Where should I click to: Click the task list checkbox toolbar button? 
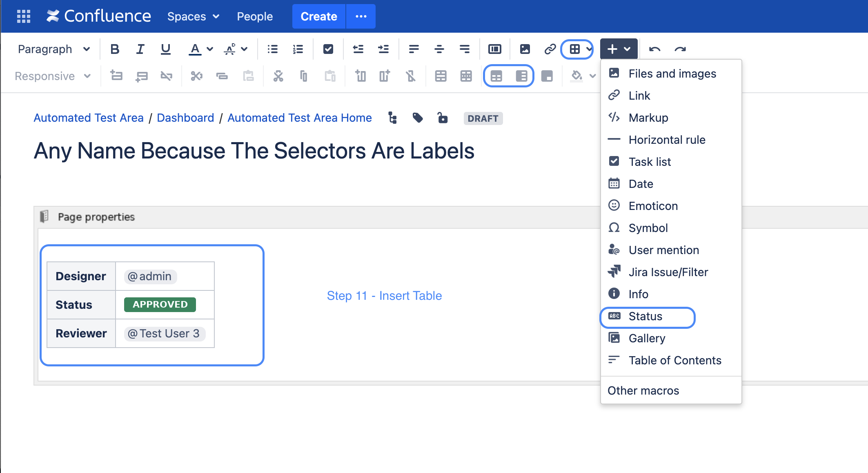328,49
